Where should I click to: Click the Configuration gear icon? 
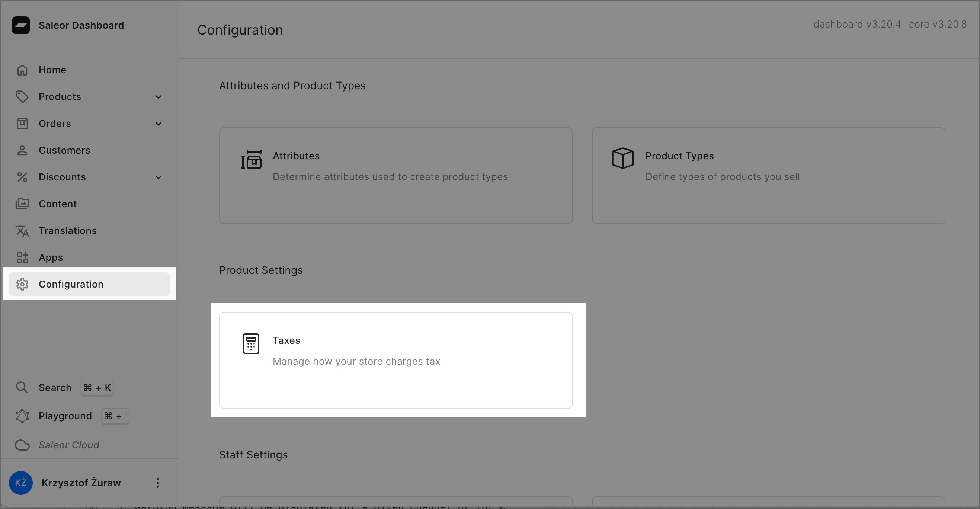point(22,284)
